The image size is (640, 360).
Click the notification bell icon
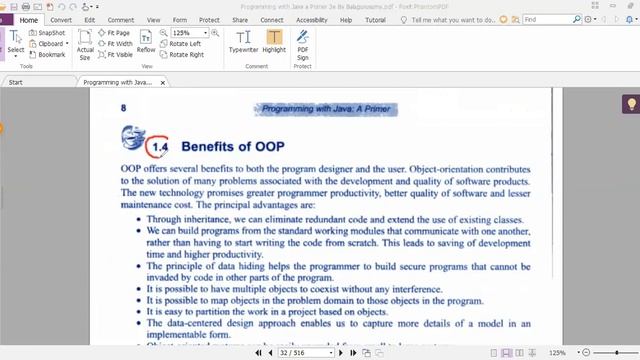tap(630, 20)
